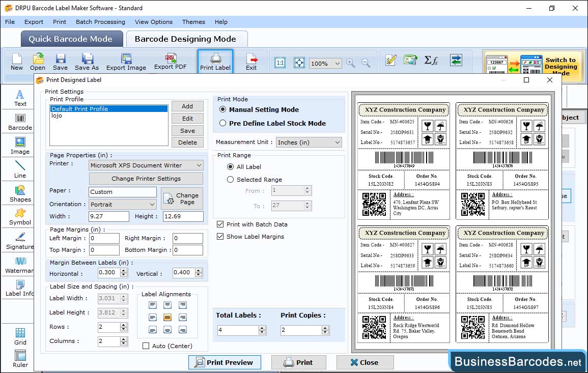Open the Themes menu
The width and height of the screenshot is (588, 373).
[x=193, y=22]
